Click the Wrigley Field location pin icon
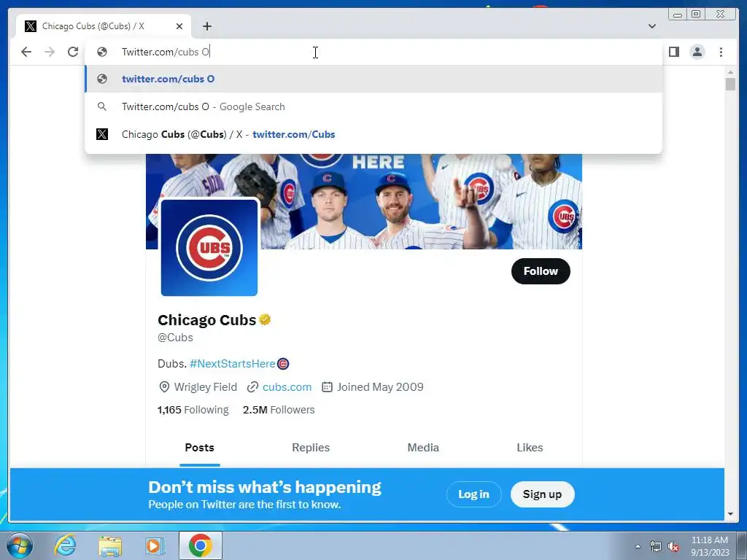This screenshot has height=560, width=747. 164,386
